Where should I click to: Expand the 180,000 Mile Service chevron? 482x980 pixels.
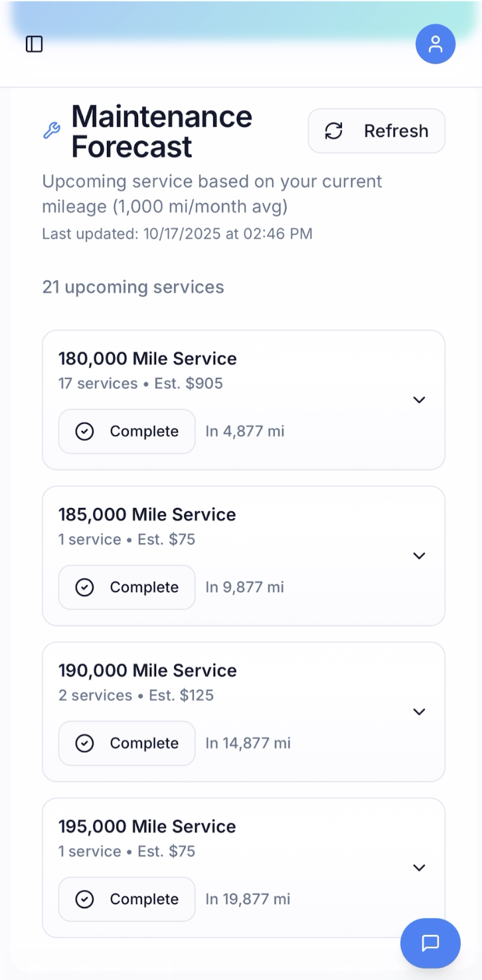[x=419, y=400]
